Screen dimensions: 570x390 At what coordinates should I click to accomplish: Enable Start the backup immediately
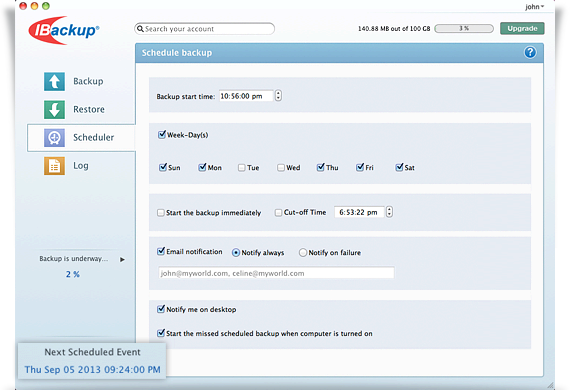click(160, 213)
